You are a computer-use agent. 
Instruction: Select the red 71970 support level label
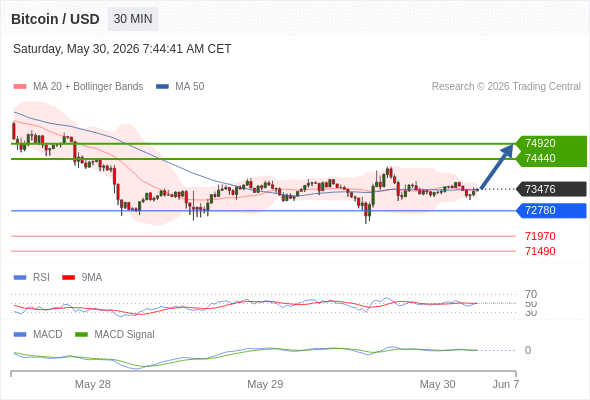tap(540, 236)
